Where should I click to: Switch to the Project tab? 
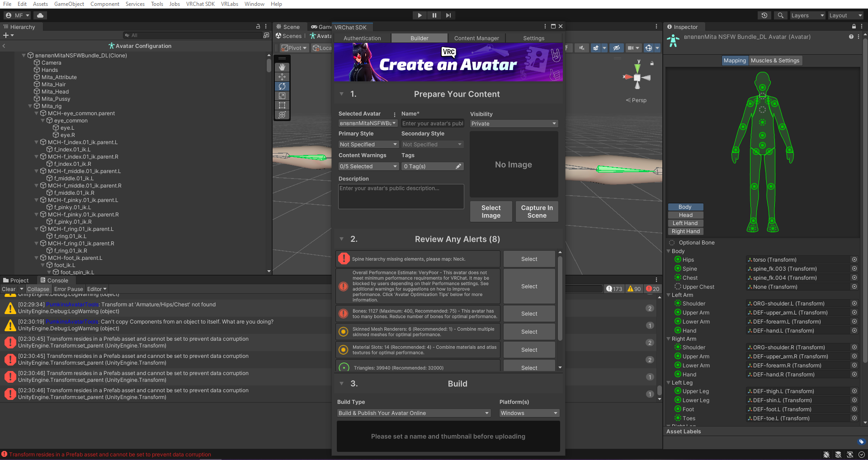[x=16, y=281]
